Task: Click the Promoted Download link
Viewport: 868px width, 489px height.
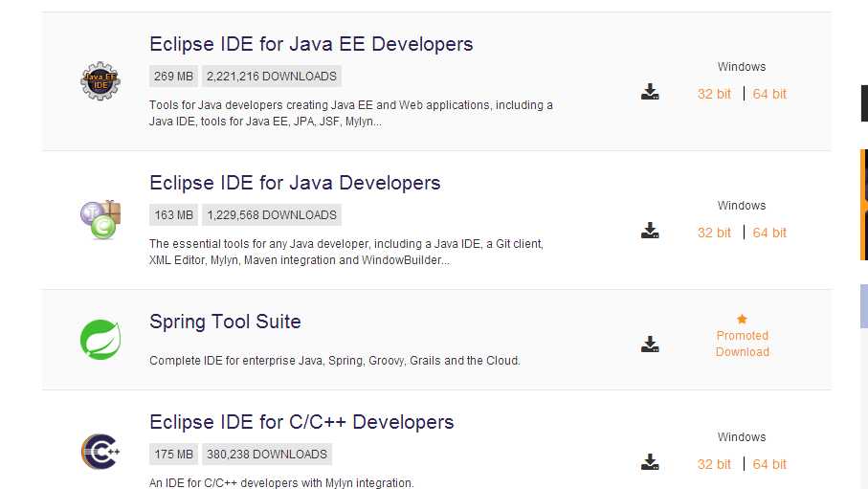Action: [743, 344]
